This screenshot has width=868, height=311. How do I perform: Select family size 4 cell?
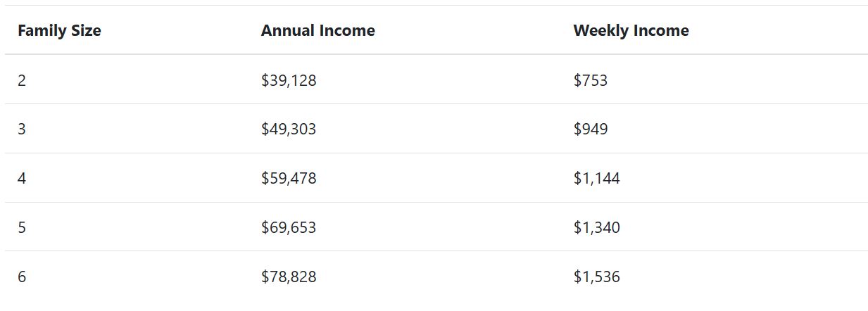(22, 179)
